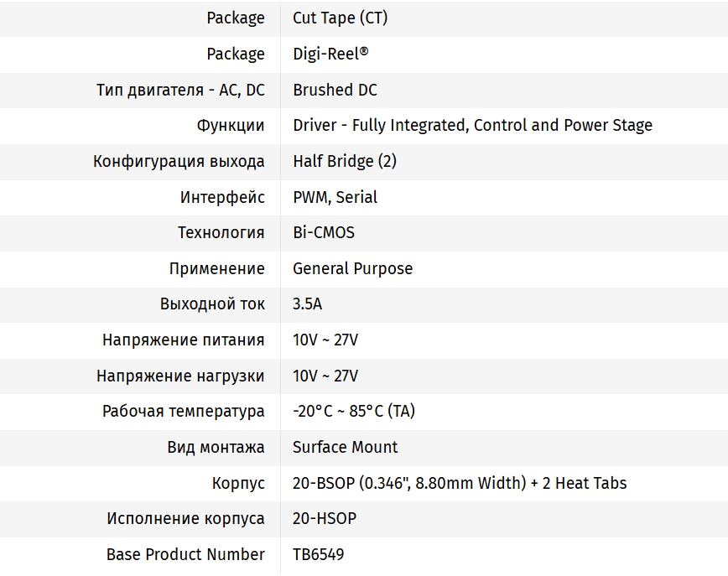Select the "-20°C ~ 85°C (TA)" temperature value
The image size is (728, 576).
click(354, 412)
